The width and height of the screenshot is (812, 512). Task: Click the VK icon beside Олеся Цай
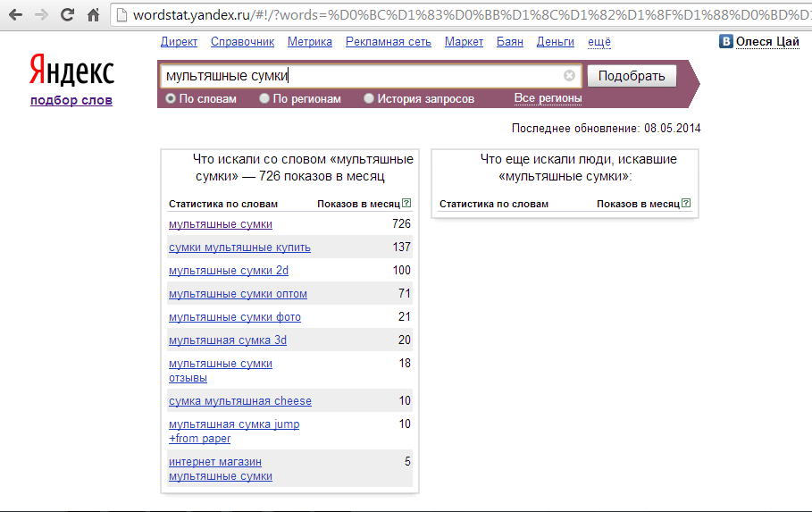tap(725, 41)
